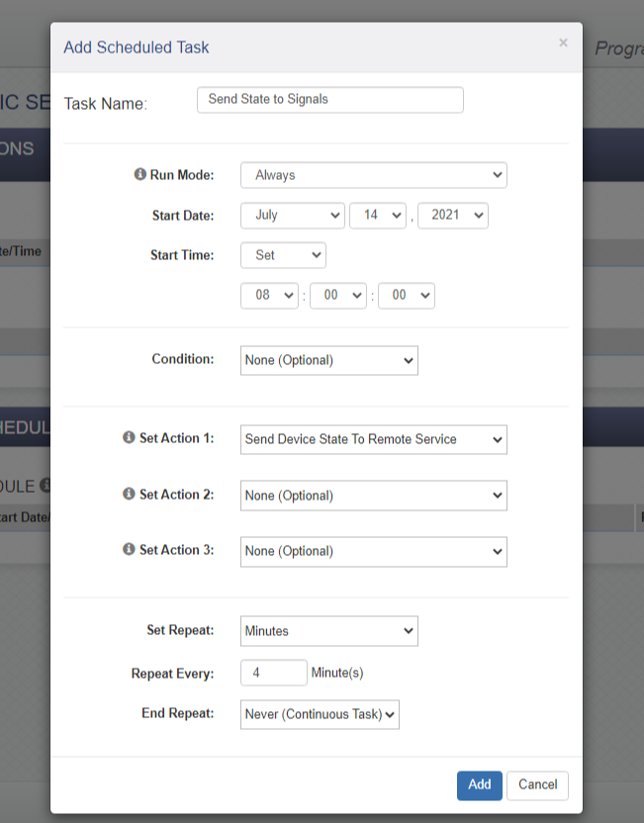Viewport: 644px width, 823px height.
Task: Click the Repeat Every value field showing 4
Action: click(273, 672)
